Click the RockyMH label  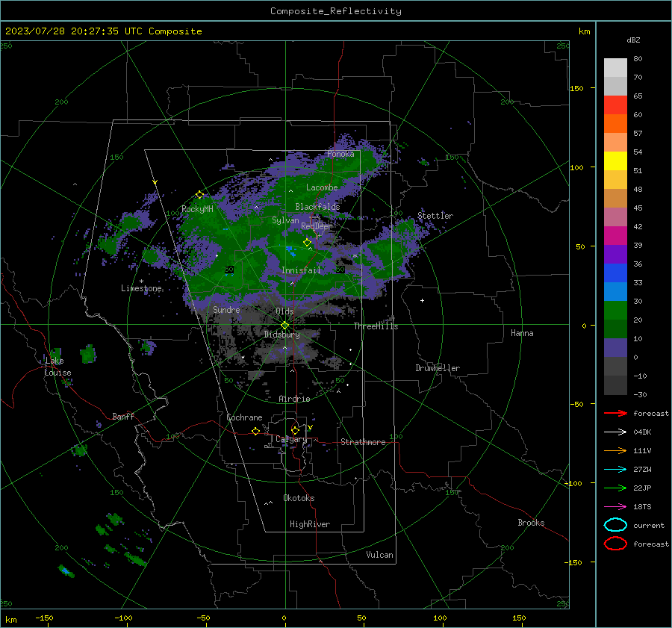click(x=198, y=209)
